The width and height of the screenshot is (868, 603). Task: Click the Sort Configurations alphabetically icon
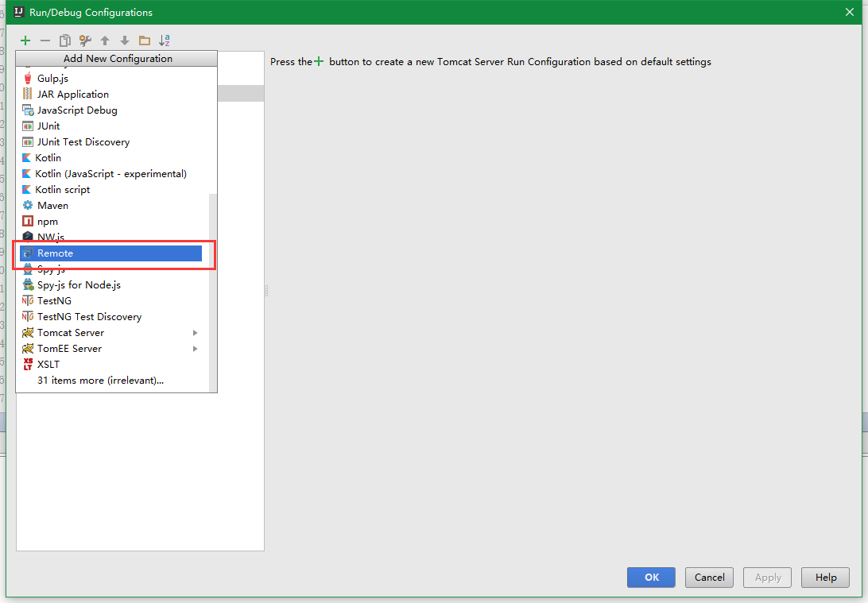(165, 41)
